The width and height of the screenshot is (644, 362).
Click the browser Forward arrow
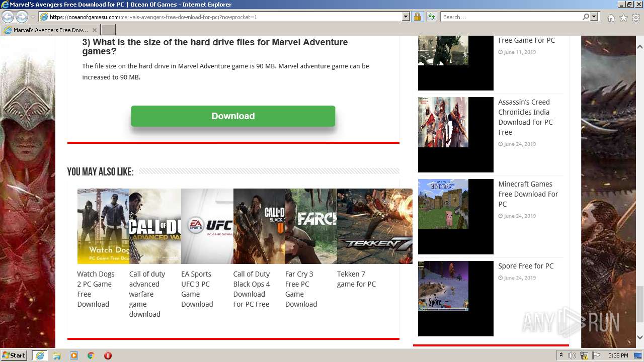22,17
